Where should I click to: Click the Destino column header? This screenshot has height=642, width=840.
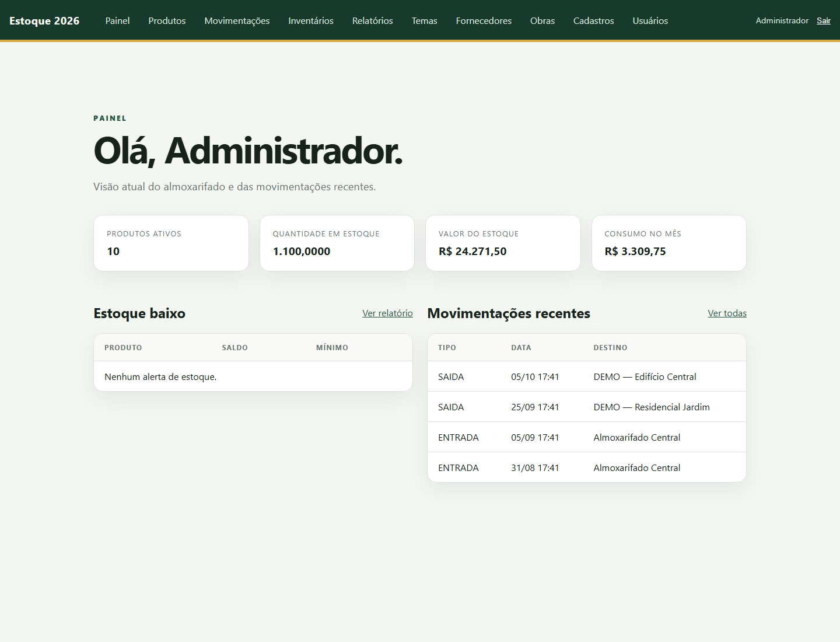610,348
